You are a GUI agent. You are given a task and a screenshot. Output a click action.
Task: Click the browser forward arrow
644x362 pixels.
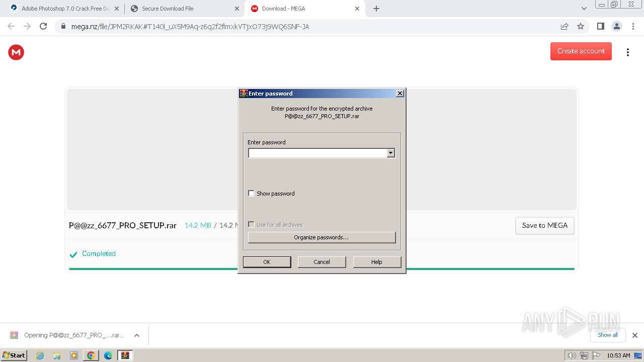click(x=27, y=26)
